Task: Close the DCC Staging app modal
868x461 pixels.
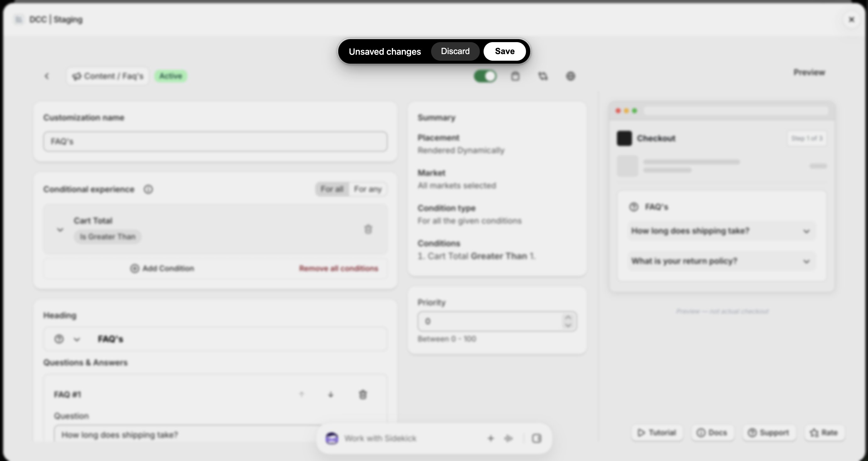Action: 851,19
